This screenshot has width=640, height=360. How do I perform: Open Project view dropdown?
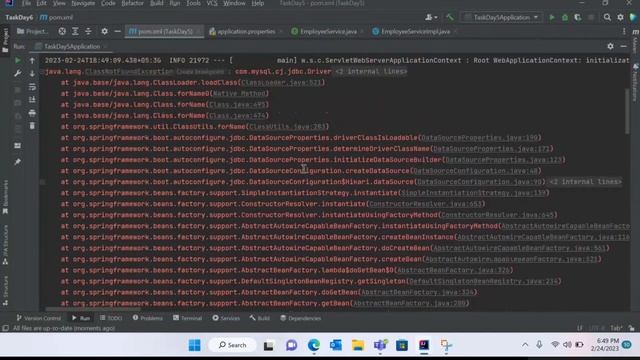[x=32, y=31]
